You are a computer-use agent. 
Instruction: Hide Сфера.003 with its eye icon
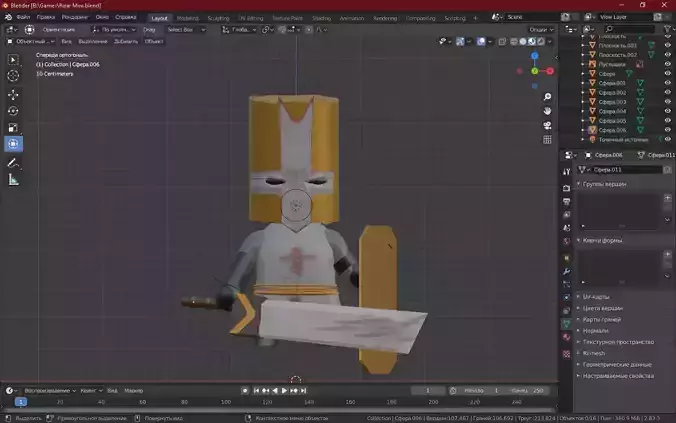click(667, 102)
